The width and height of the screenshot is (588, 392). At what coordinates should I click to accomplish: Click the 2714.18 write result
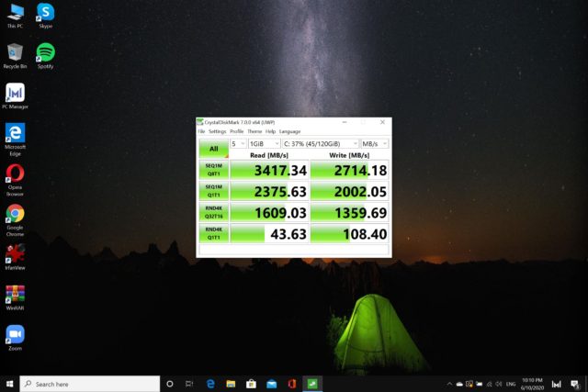coord(349,170)
